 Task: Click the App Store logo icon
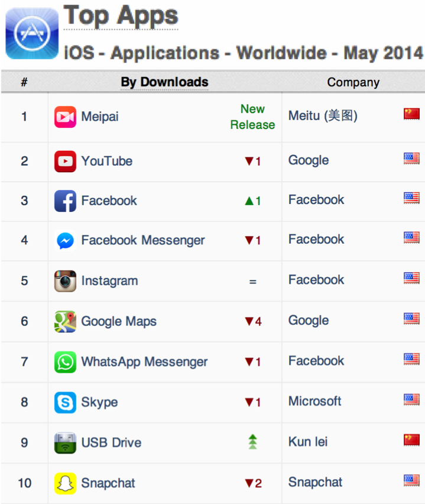coord(32,34)
